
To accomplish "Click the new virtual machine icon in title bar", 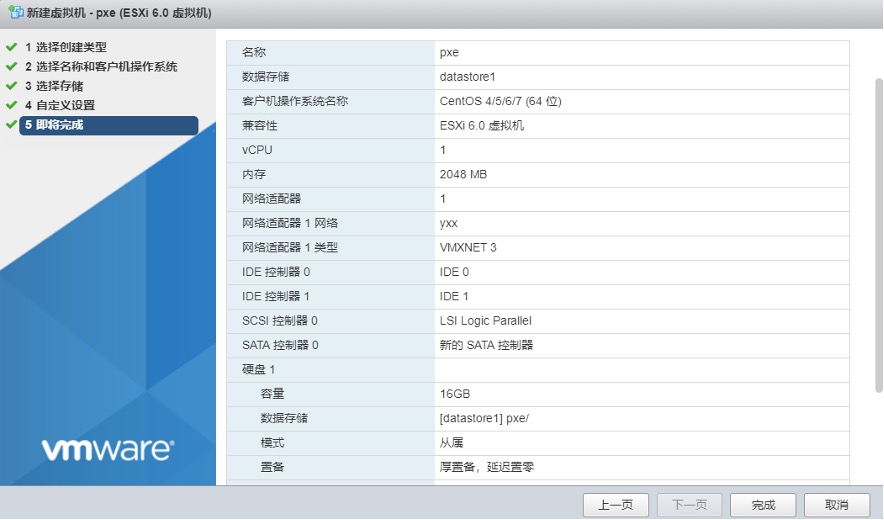I will (15, 13).
